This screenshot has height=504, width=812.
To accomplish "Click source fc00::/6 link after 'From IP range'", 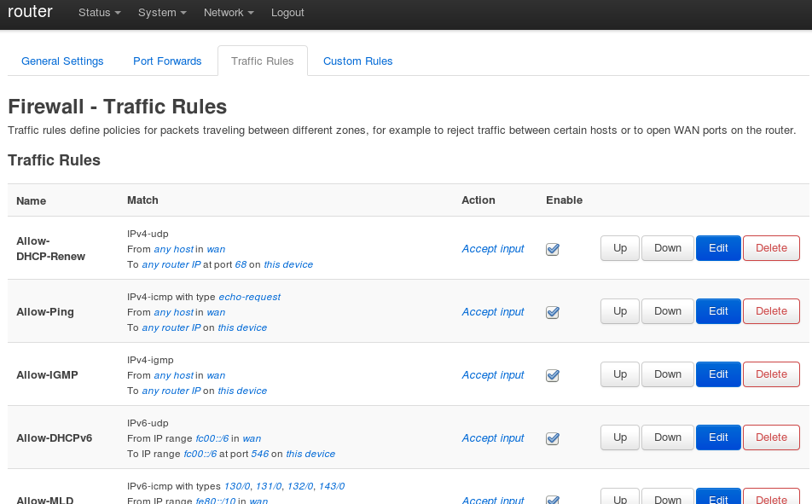I will (212, 438).
